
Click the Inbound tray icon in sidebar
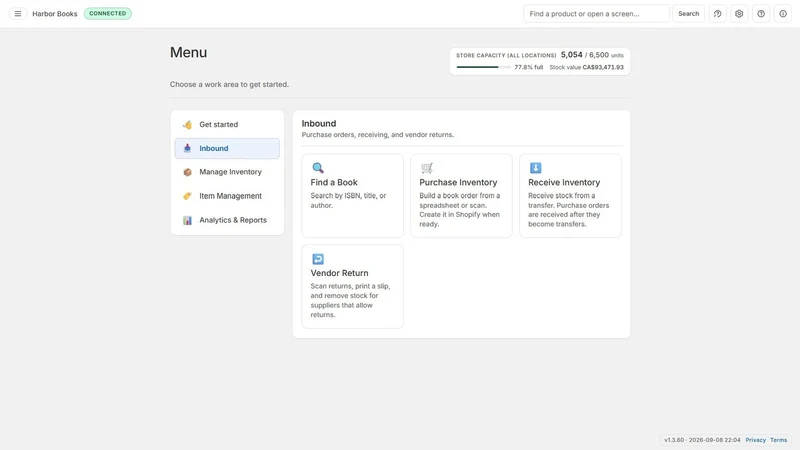coord(187,148)
